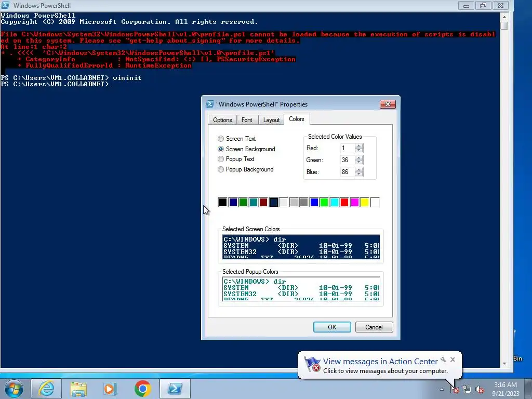Pick the cyan color swatch

pyautogui.click(x=334, y=203)
